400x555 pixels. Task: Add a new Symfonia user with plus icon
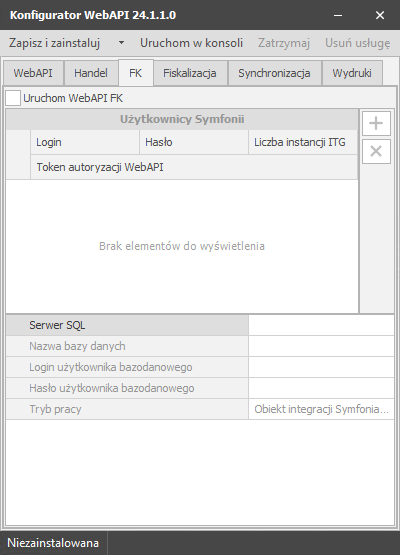pos(376,123)
